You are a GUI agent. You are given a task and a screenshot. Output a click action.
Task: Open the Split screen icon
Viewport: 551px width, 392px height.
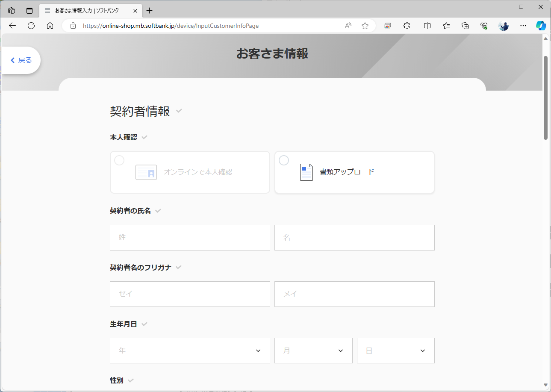[427, 26]
